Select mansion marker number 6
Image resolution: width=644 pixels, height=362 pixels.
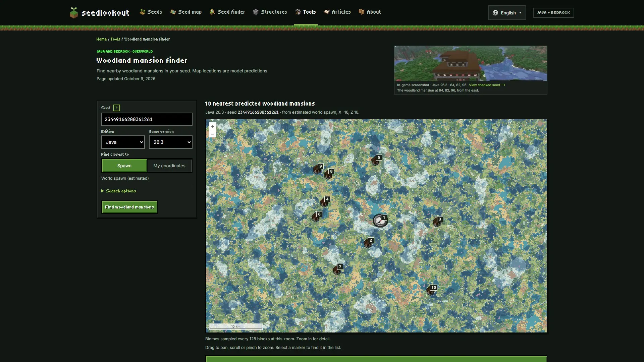pos(316,217)
